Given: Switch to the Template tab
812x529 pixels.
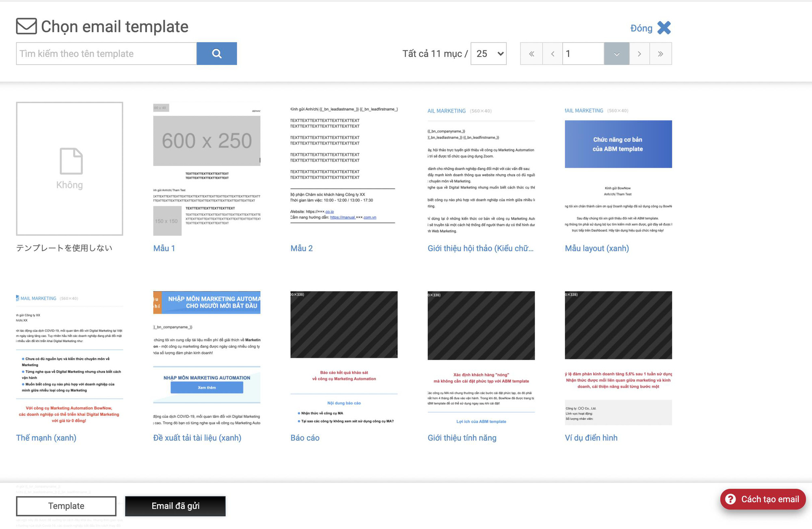Looking at the screenshot, I should click(66, 506).
